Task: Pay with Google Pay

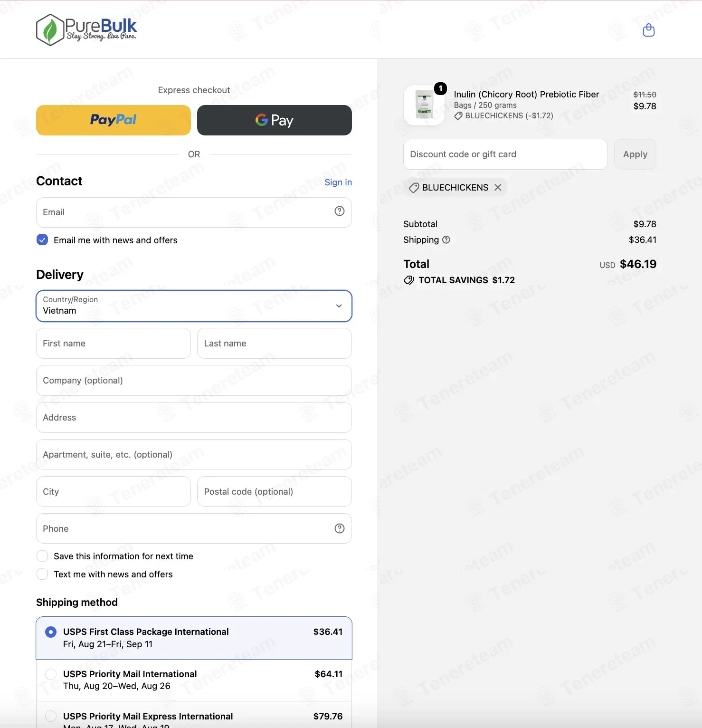Action: (x=275, y=120)
